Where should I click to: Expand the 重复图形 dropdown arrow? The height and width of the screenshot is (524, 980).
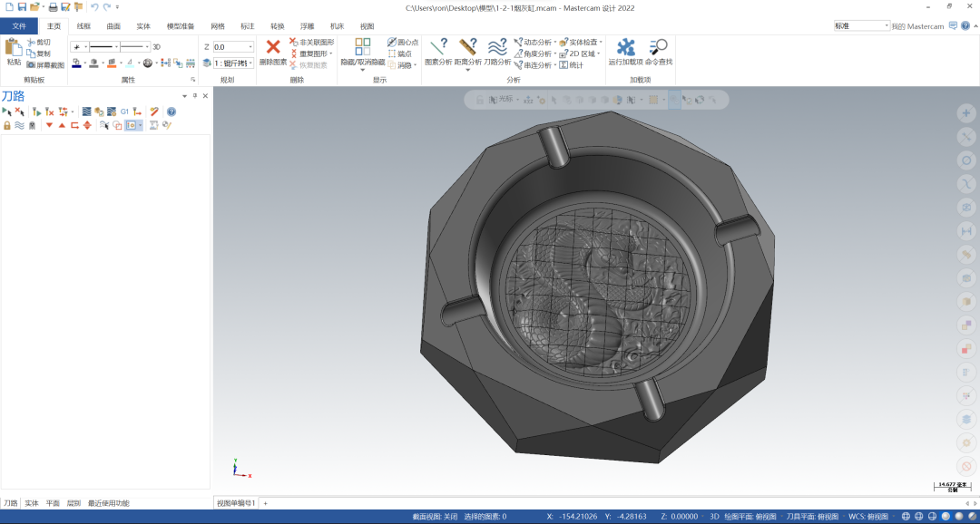pos(330,53)
